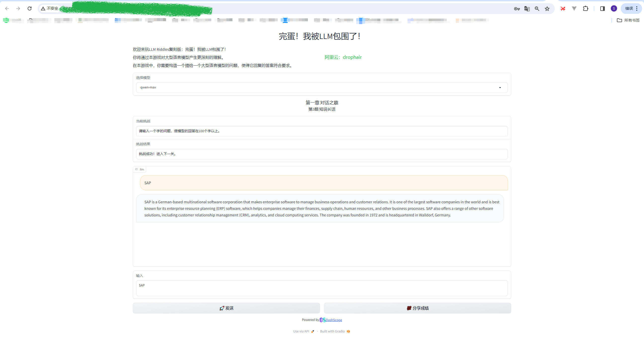Bookmark this page with the star icon
Viewport: 644px width, 338px height.
pyautogui.click(x=547, y=9)
